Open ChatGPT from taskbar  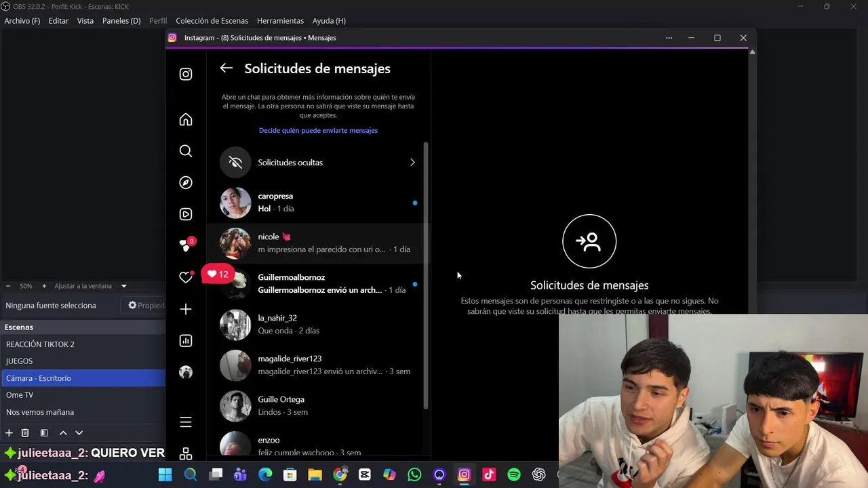pos(539,475)
